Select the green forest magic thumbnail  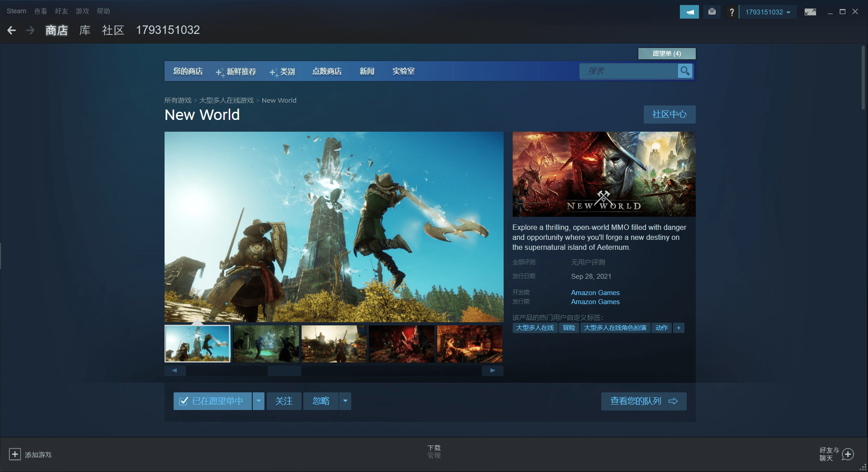[x=266, y=343]
